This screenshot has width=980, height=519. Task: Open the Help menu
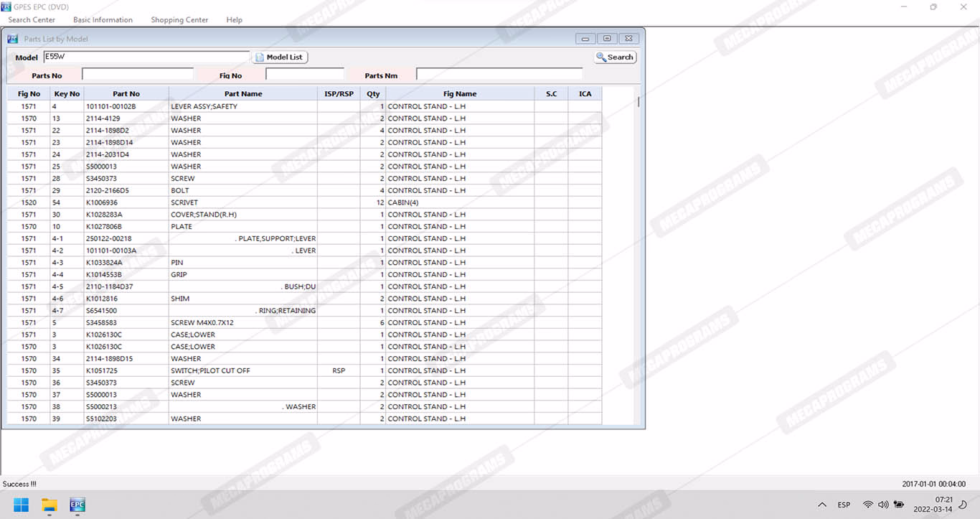(234, 20)
